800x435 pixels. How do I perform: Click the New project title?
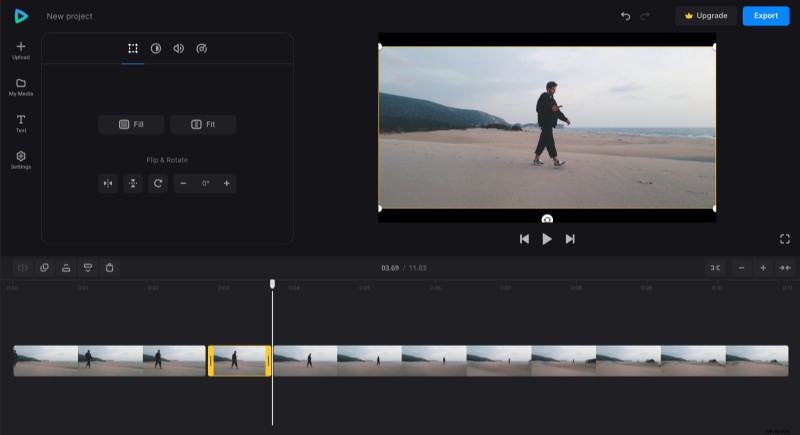(69, 16)
